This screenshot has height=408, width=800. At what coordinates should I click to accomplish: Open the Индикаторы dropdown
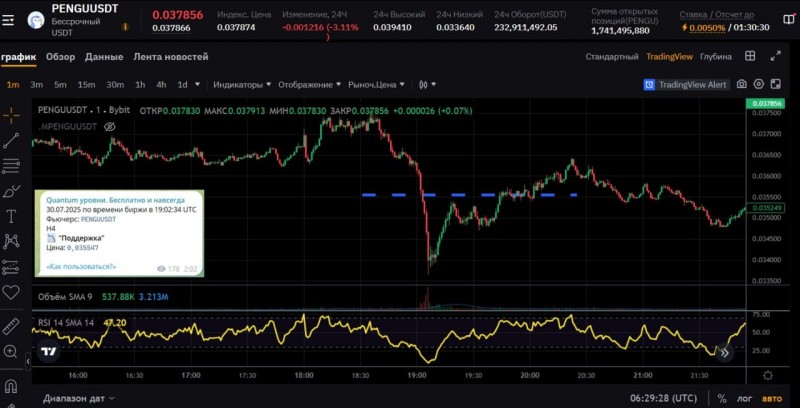(x=242, y=85)
